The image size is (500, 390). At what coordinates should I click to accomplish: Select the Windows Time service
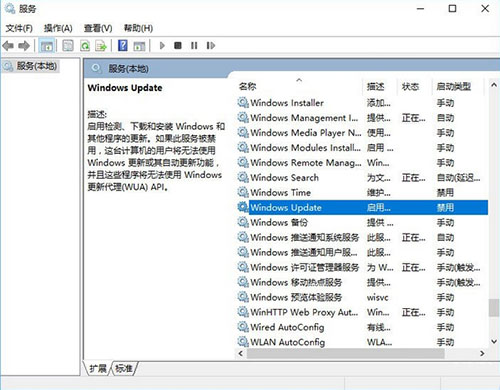tap(362, 193)
